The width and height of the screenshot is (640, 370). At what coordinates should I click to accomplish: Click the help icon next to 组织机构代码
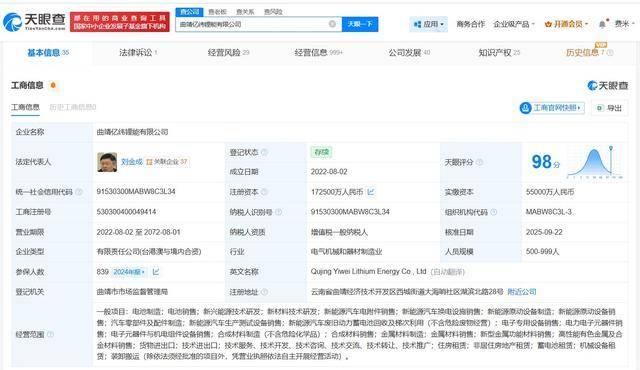pyautogui.click(x=493, y=212)
